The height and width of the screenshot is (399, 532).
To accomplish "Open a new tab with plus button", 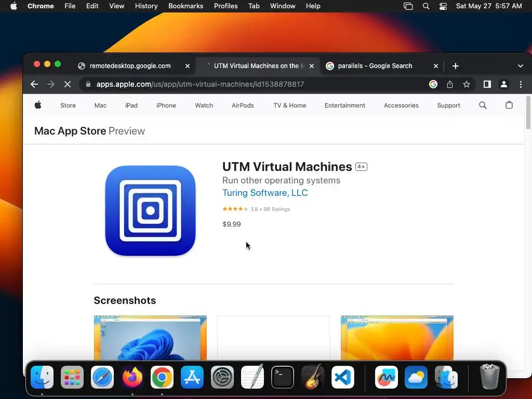I will coord(456,66).
